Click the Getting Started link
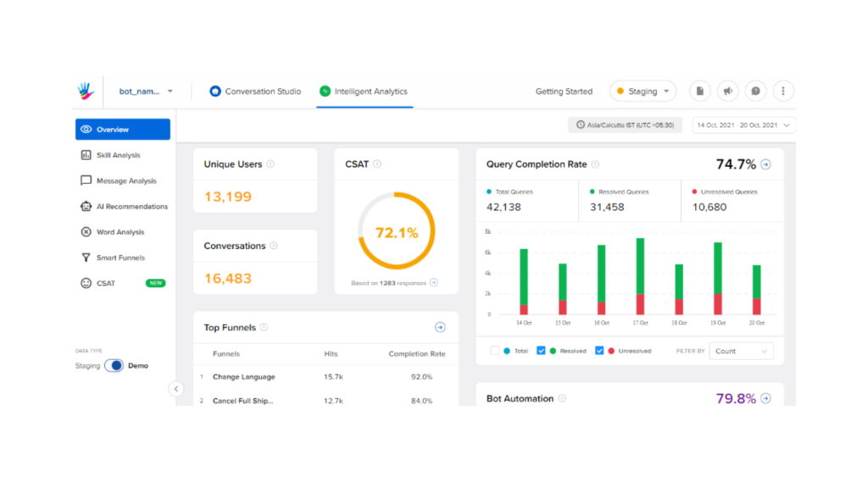 564,91
